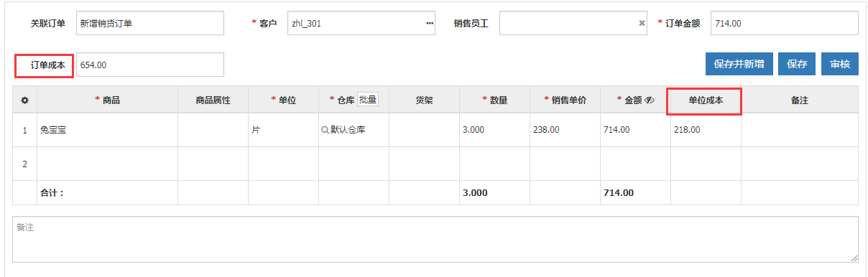Search warehouse via magnifier icon in 默认仓库
Screen dimensions: 868x277
coord(325,130)
